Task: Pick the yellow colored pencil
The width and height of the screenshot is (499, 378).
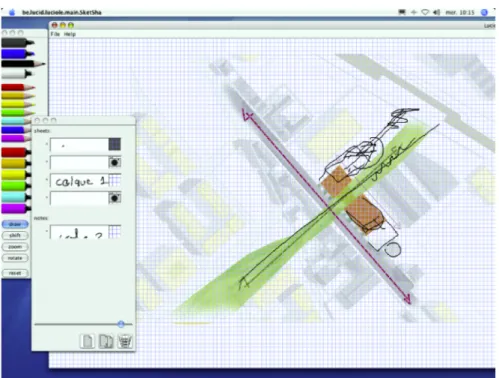Action: coord(18,104)
